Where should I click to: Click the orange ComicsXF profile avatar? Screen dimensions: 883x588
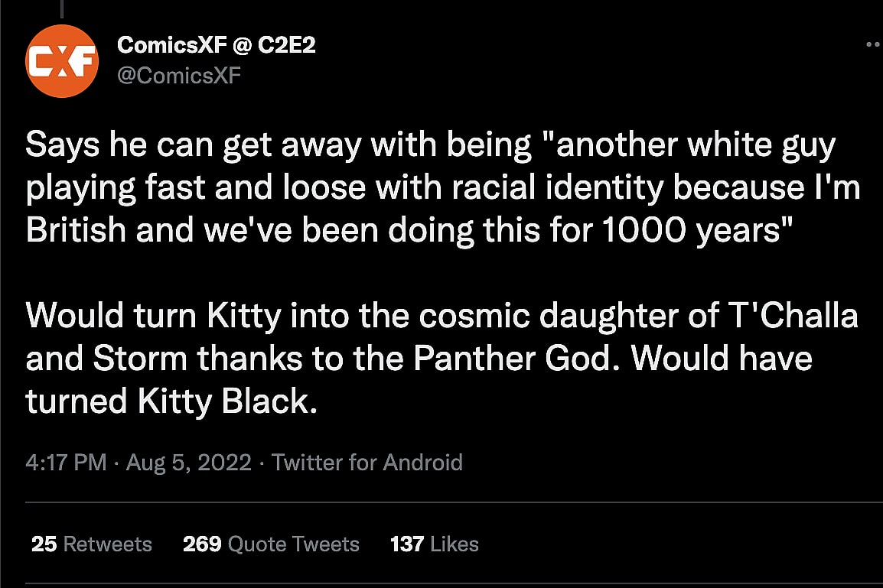pyautogui.click(x=62, y=61)
